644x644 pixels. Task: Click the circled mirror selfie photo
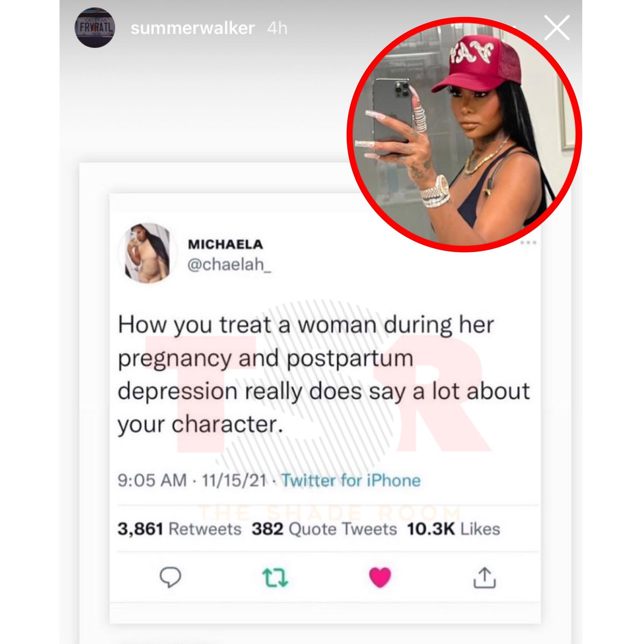click(x=464, y=135)
